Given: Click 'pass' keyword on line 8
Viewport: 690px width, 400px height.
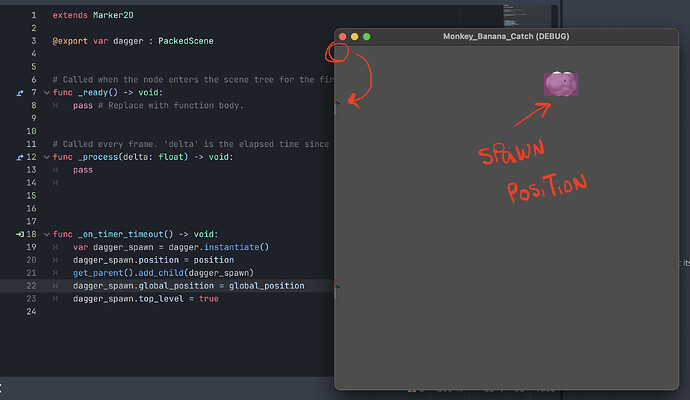Looking at the screenshot, I should coord(83,106).
